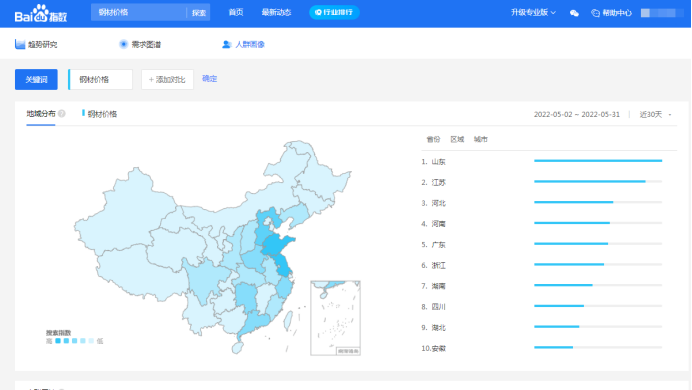
Task: Click rank 9 湖北 in the list
Action: (433, 327)
